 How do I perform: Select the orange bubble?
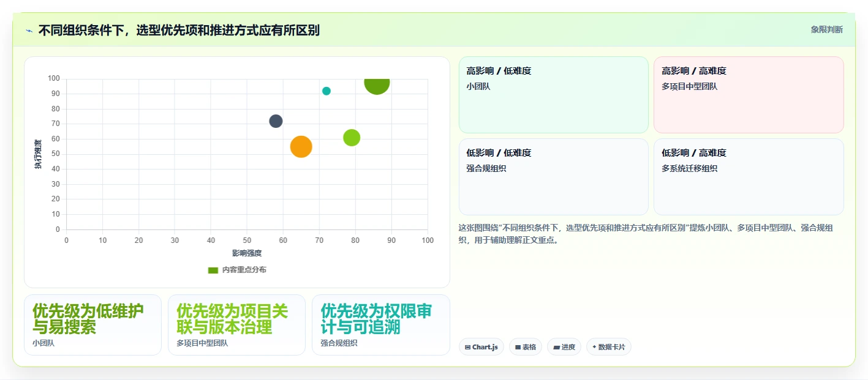pos(301,147)
